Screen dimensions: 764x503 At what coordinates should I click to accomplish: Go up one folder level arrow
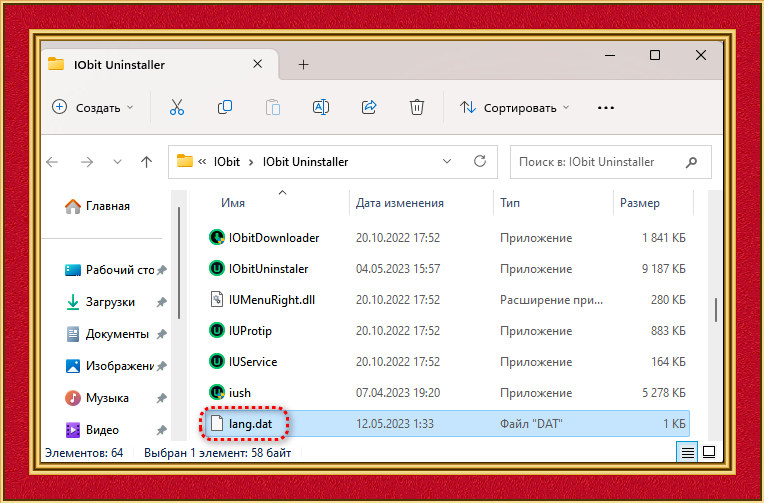pyautogui.click(x=146, y=162)
